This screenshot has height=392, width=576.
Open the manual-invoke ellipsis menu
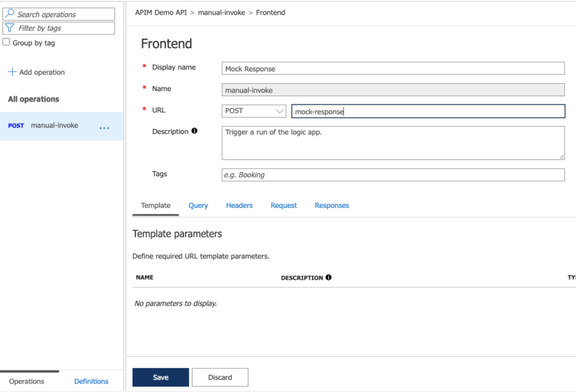click(104, 128)
